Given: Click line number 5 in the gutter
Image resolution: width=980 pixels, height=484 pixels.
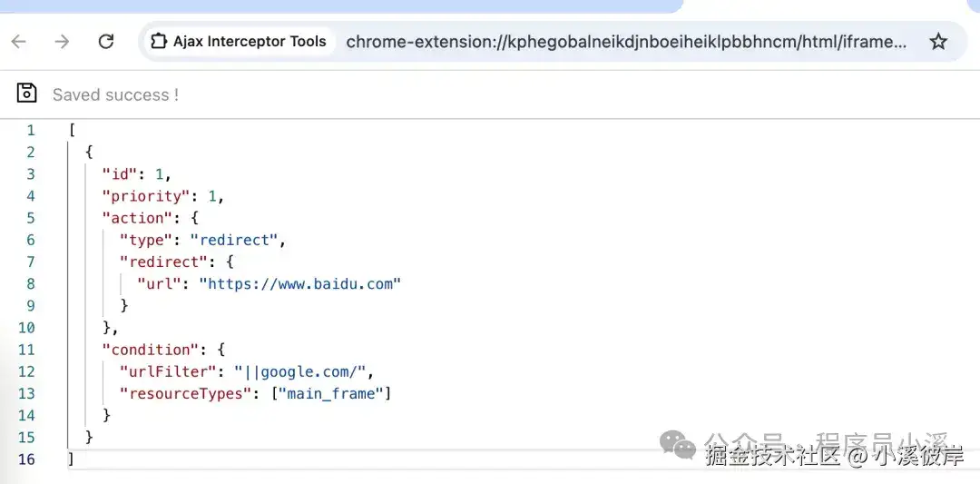Looking at the screenshot, I should [31, 218].
